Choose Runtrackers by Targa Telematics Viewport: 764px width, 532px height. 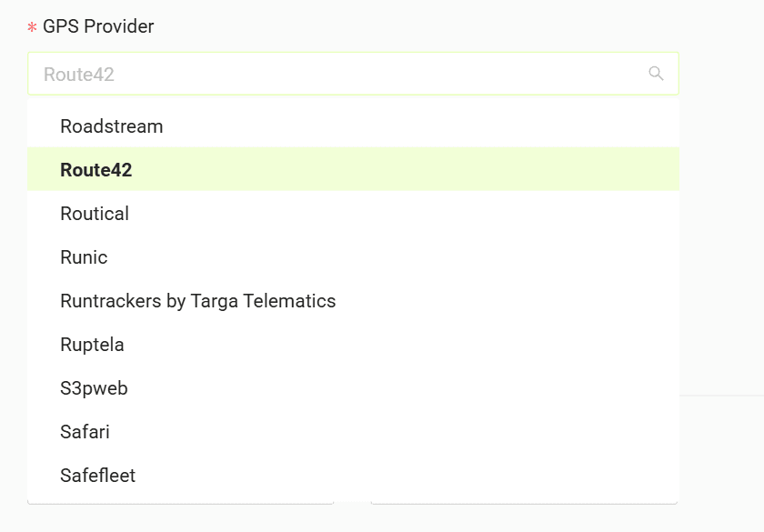click(353, 301)
